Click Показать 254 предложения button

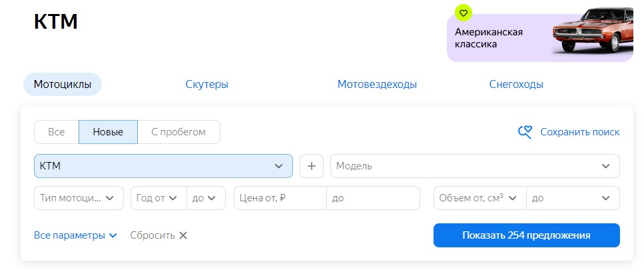[x=527, y=235]
